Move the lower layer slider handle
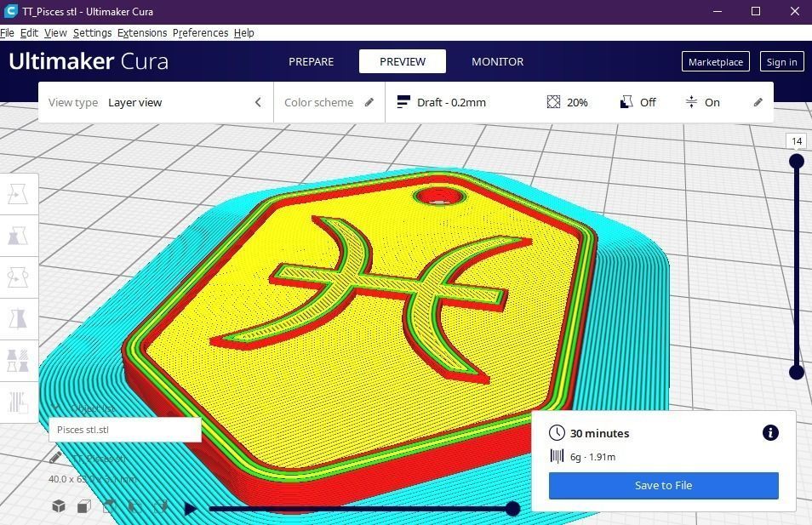The width and height of the screenshot is (812, 525). pos(797,372)
